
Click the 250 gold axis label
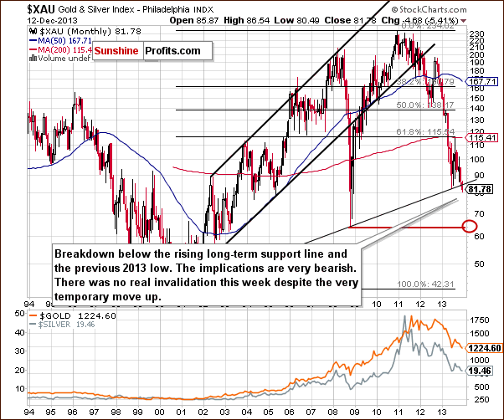481,400
